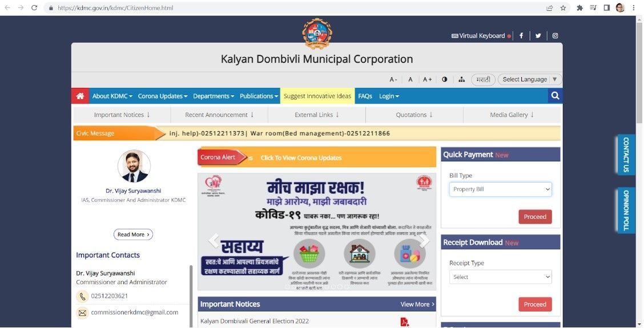The image size is (644, 328).
Task: Click Read More about the commissioner
Action: 133,234
